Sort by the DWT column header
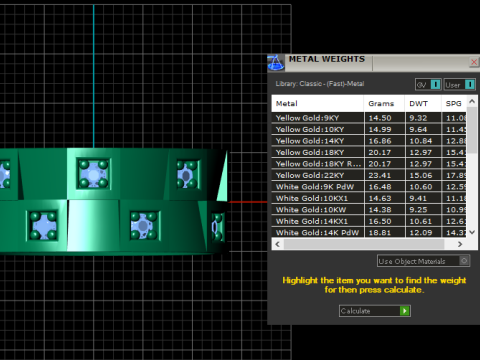Screen dimensions: 480x360 pyautogui.click(x=423, y=104)
